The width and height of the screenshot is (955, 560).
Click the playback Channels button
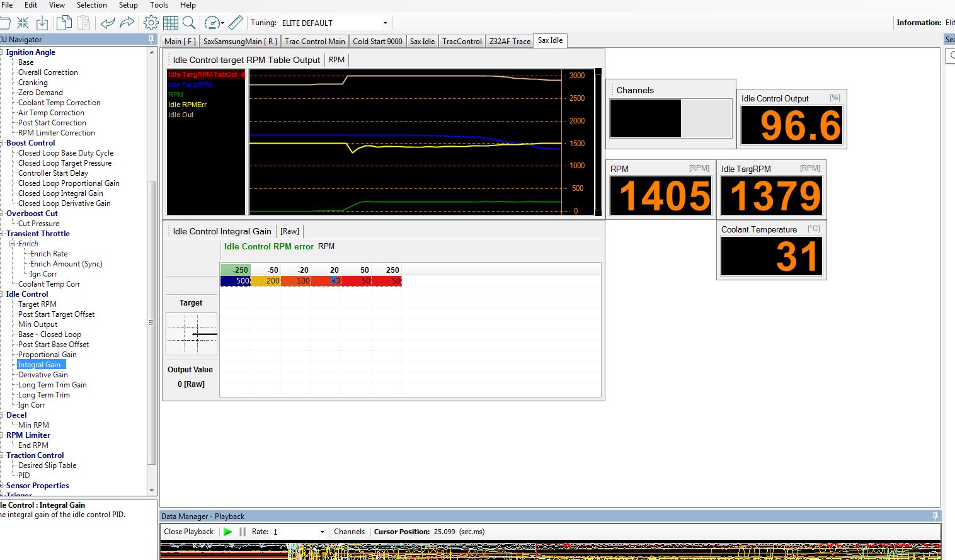(349, 532)
